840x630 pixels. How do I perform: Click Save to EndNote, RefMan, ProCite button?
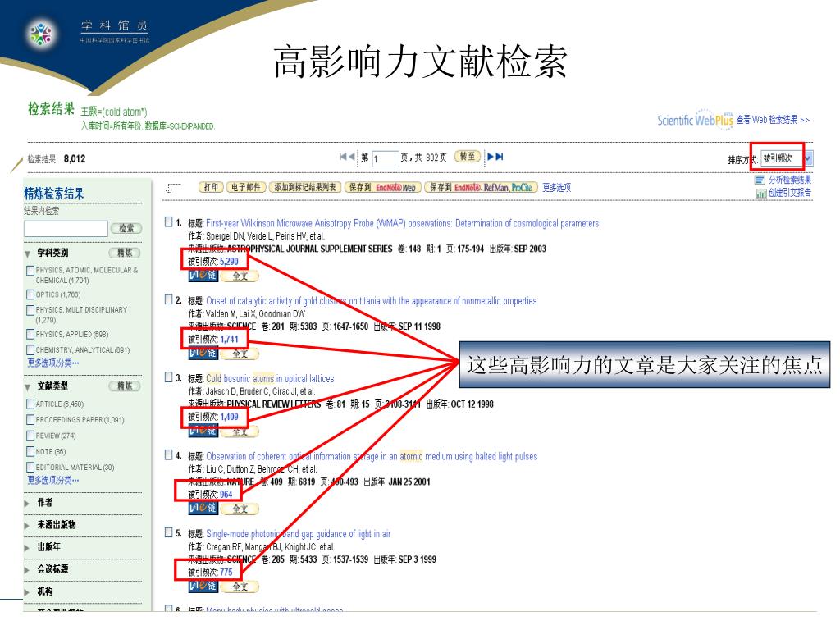tap(481, 187)
